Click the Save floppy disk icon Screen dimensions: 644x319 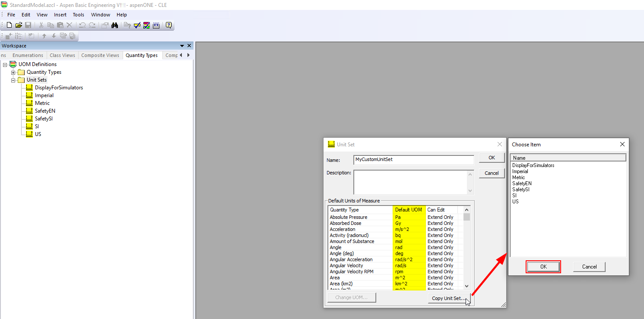28,25
